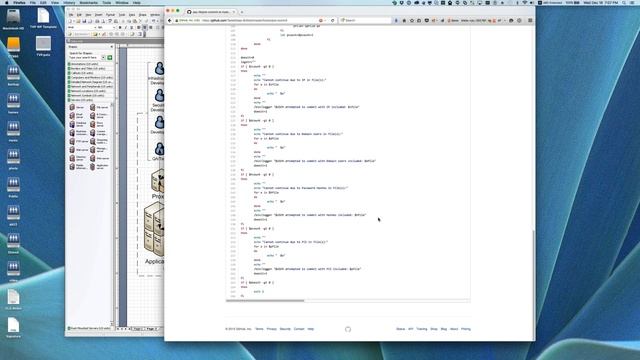Open the Shape menu in Visio
The height and width of the screenshot is (360, 640).
(x=142, y=15)
